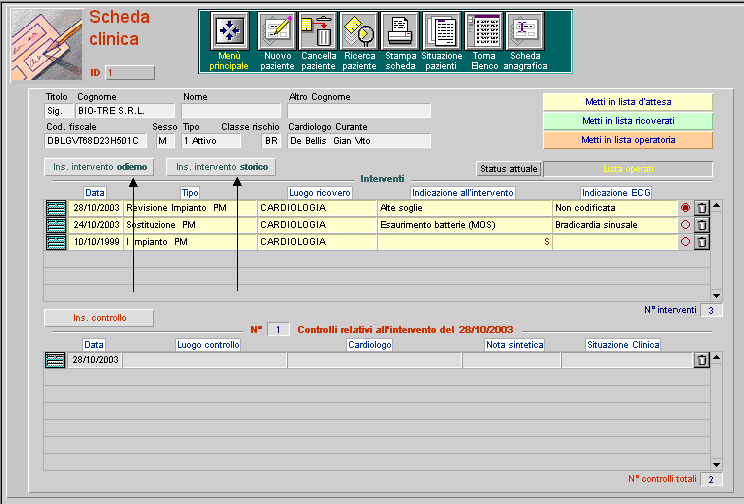The image size is (744, 504).
Task: Click Classe rischio field showing BR
Action: (271, 141)
